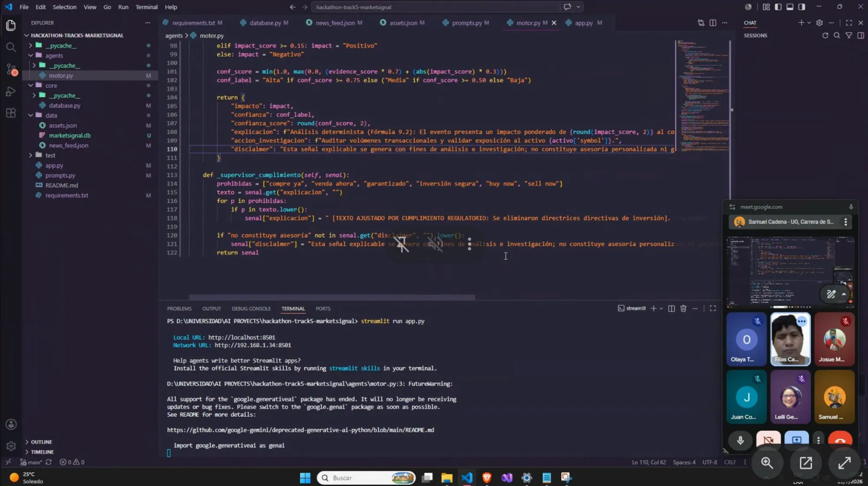Toggle the Primary Side Bar visibility

pos(778,7)
